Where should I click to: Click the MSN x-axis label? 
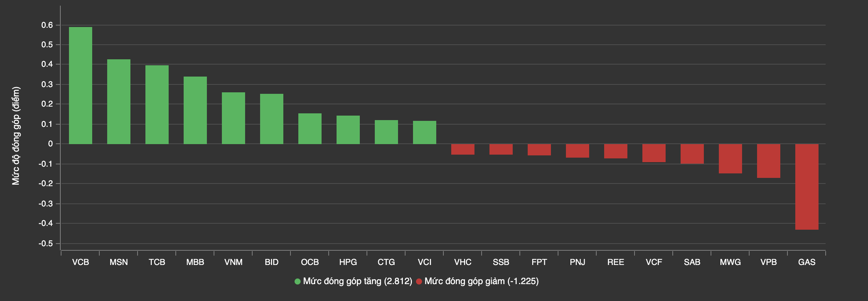(119, 262)
